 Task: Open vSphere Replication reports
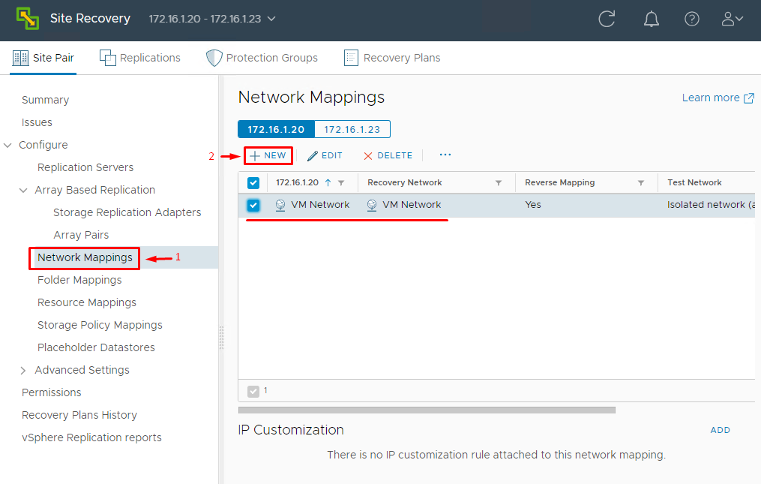92,437
